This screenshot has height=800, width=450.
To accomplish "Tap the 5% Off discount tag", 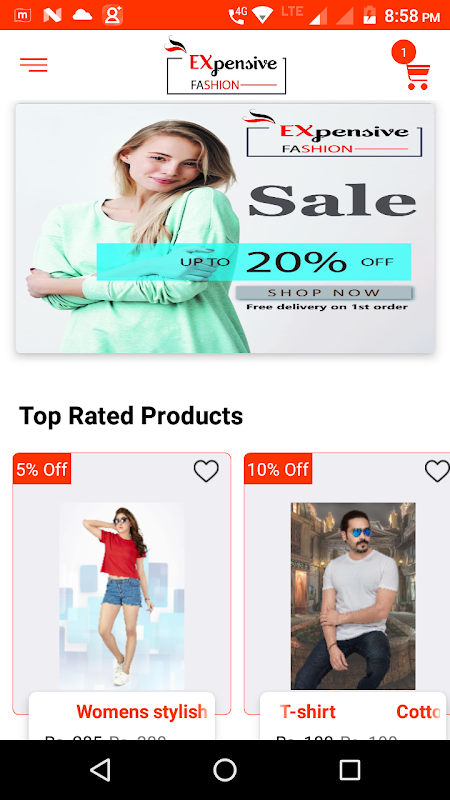I will click(42, 469).
